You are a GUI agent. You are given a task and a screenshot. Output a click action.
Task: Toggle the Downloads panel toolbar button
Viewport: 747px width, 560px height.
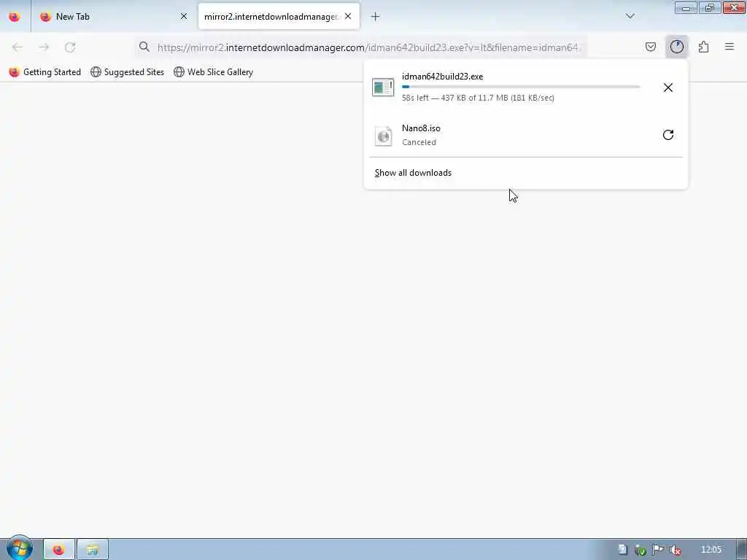click(x=676, y=47)
